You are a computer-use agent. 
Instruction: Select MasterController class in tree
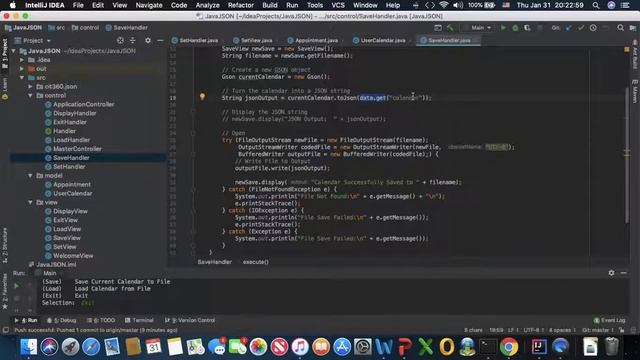[x=77, y=149]
